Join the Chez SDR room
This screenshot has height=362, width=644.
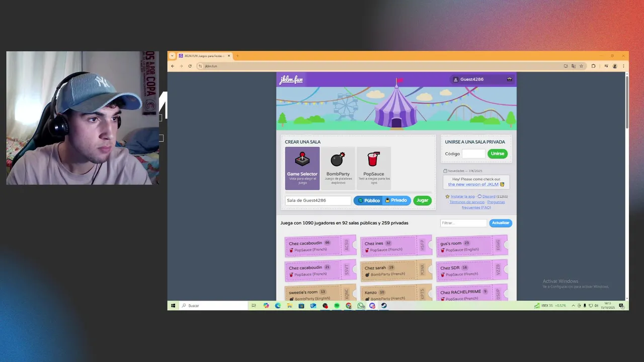[471, 270]
